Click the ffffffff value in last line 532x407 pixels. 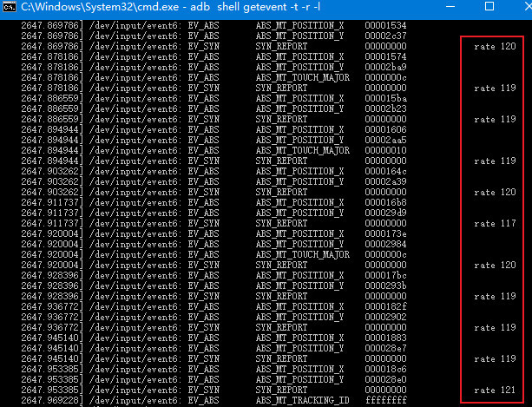click(x=386, y=401)
